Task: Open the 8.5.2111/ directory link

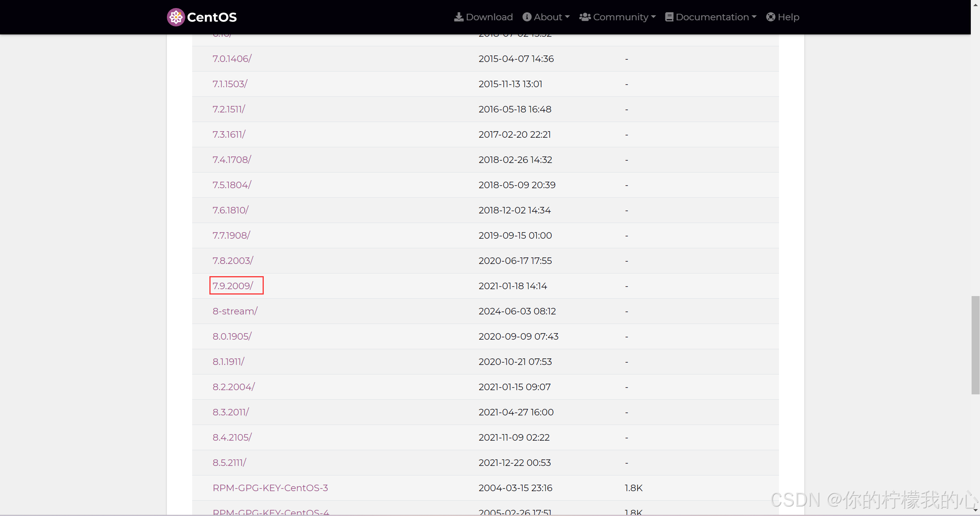Action: [229, 462]
